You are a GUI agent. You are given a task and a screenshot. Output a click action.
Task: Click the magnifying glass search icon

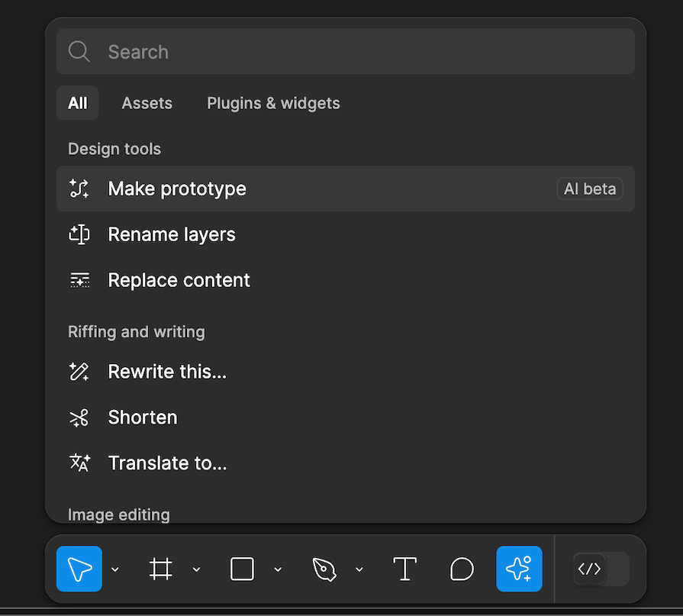tap(79, 52)
